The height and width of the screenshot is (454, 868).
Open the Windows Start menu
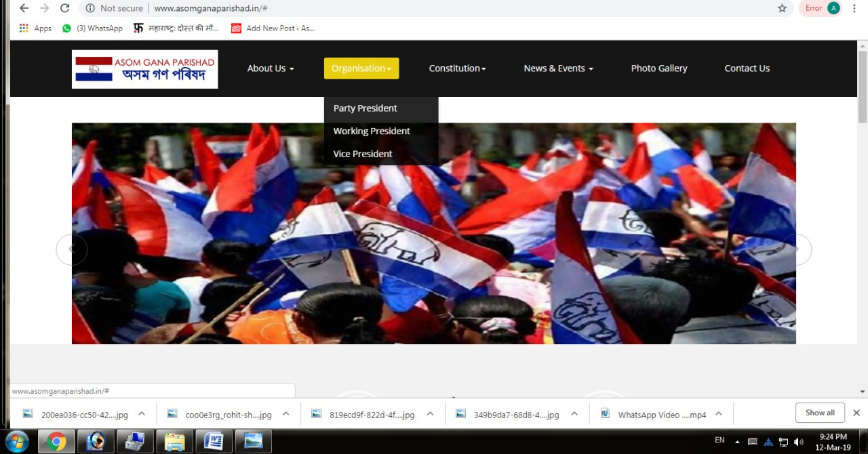pyautogui.click(x=17, y=441)
